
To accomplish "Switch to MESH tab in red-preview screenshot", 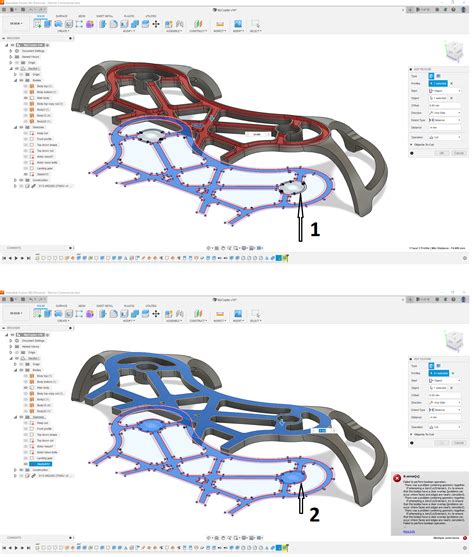I will [x=82, y=16].
